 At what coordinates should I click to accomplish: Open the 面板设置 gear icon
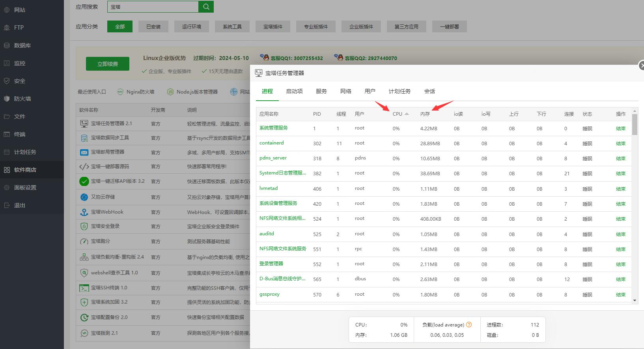(x=7, y=188)
